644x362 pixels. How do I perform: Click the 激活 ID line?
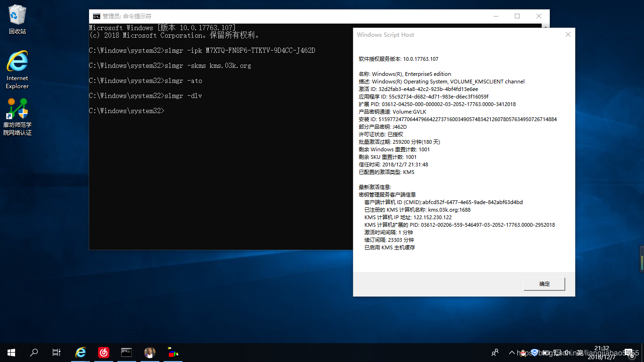click(418, 89)
